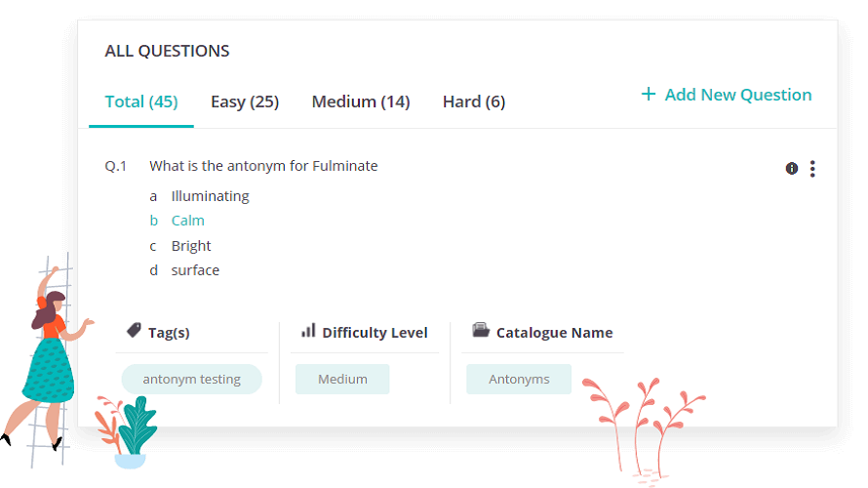
Task: Click the question text about Fulminate
Action: coord(263,166)
